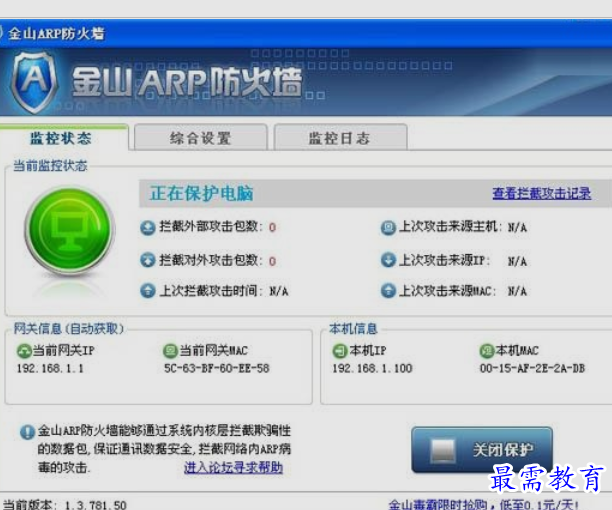Screen dimensions: 612x510
Task: Select the gateway IP 192.168.1.1
Action: 50,368
